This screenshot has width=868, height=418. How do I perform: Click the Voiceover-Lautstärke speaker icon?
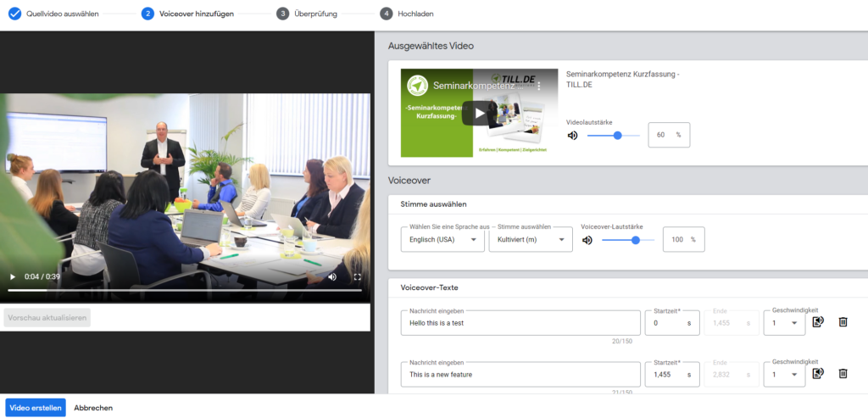[x=587, y=240]
